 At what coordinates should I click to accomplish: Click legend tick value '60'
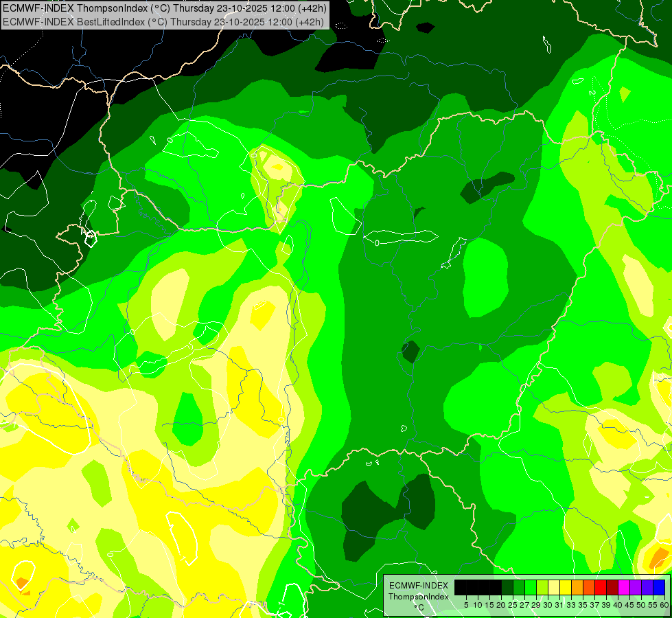[664, 605]
